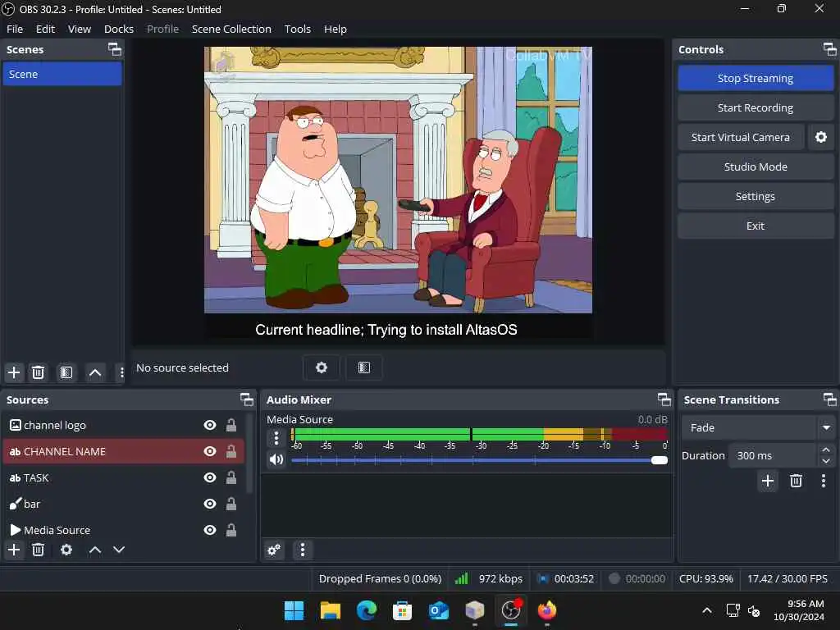Open the Fade transition dropdown
Screen dimensions: 840x630
(x=758, y=427)
